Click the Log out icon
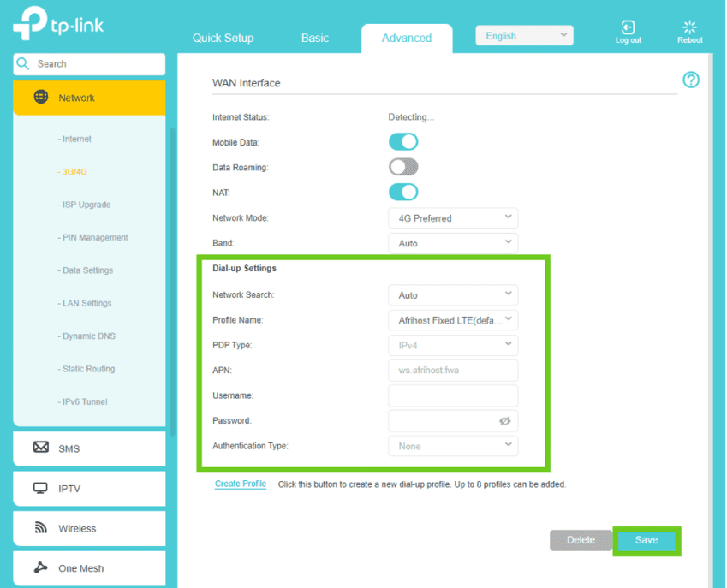 tap(628, 28)
